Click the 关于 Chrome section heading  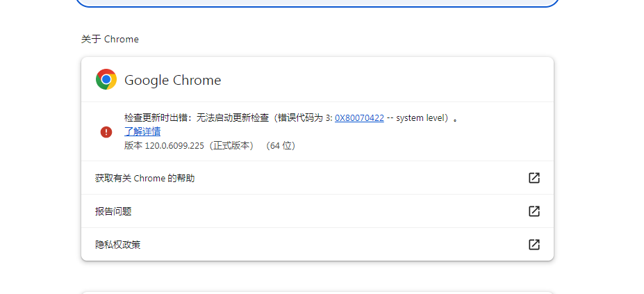pos(110,39)
